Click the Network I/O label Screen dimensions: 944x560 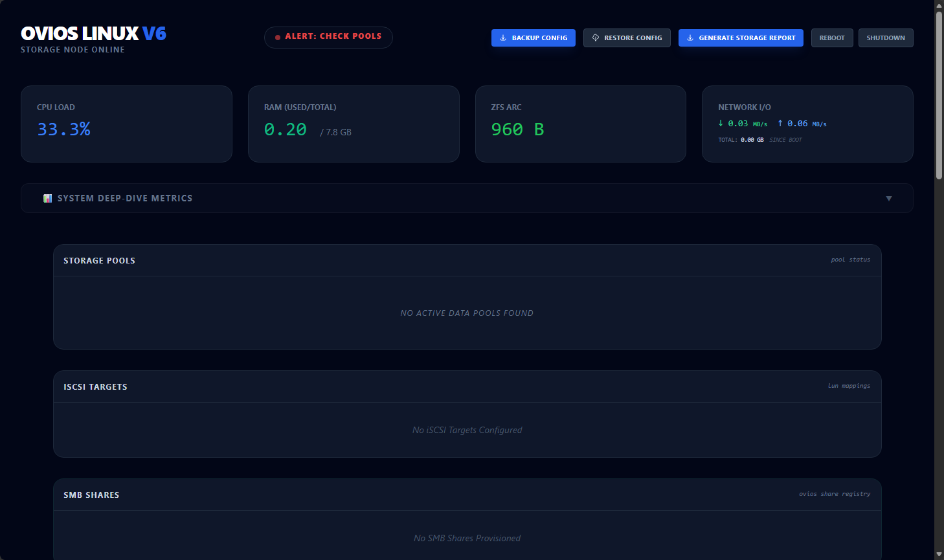pyautogui.click(x=745, y=107)
